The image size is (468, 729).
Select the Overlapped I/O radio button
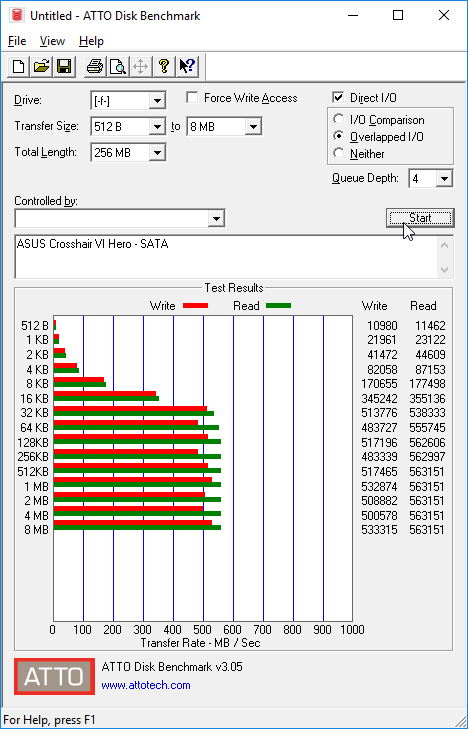coord(338,136)
